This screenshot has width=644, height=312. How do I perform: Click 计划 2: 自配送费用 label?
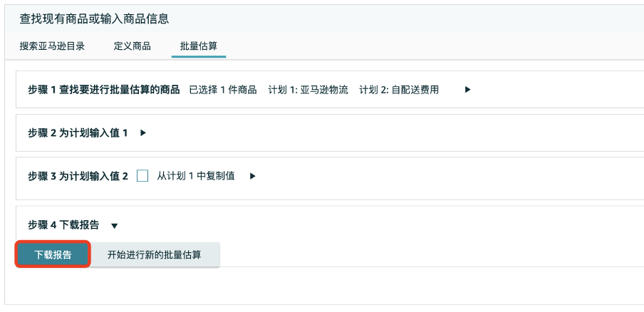399,90
